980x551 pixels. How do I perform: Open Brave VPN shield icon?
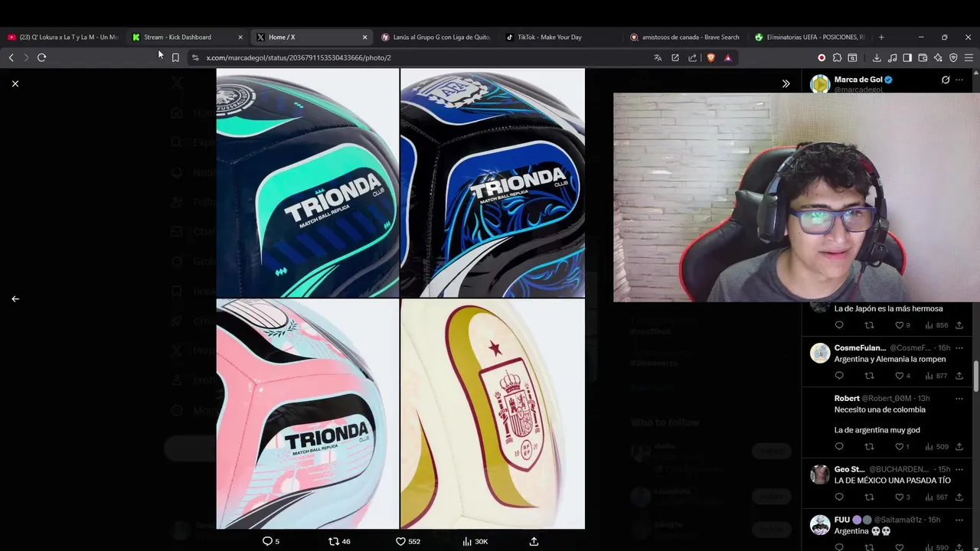[953, 57]
